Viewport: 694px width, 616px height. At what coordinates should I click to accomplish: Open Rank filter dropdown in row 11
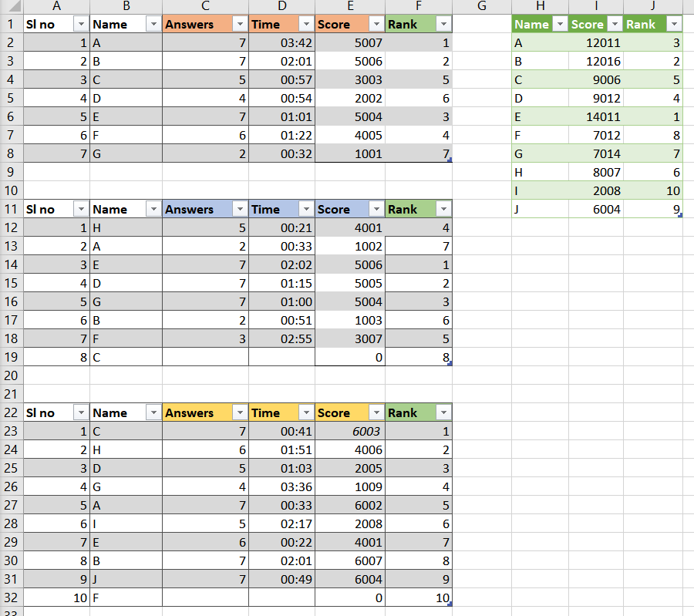tap(443, 209)
